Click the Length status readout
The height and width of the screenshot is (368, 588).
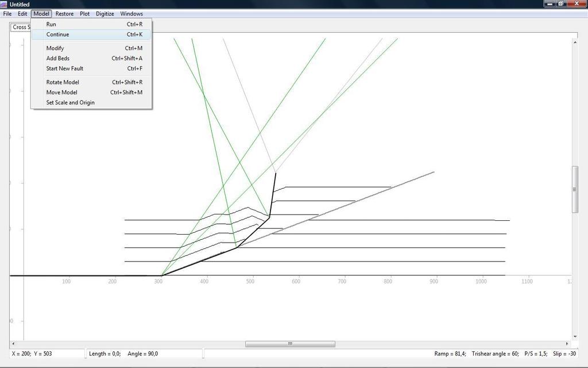click(x=105, y=354)
